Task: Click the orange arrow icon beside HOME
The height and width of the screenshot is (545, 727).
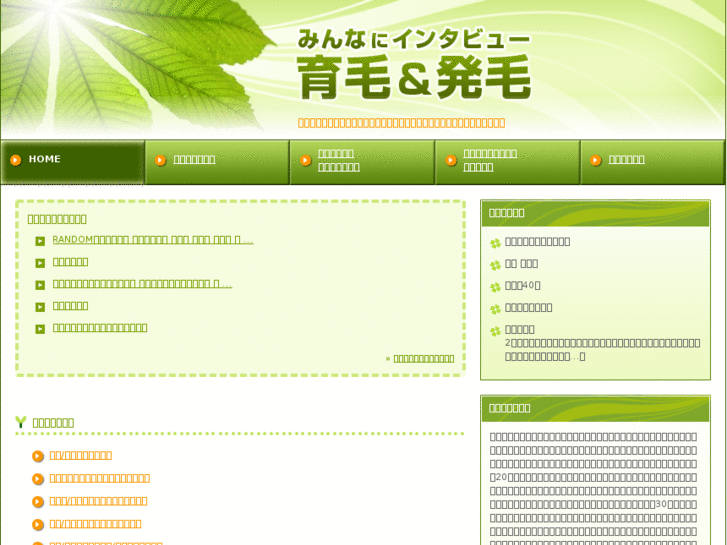Action: [x=15, y=160]
